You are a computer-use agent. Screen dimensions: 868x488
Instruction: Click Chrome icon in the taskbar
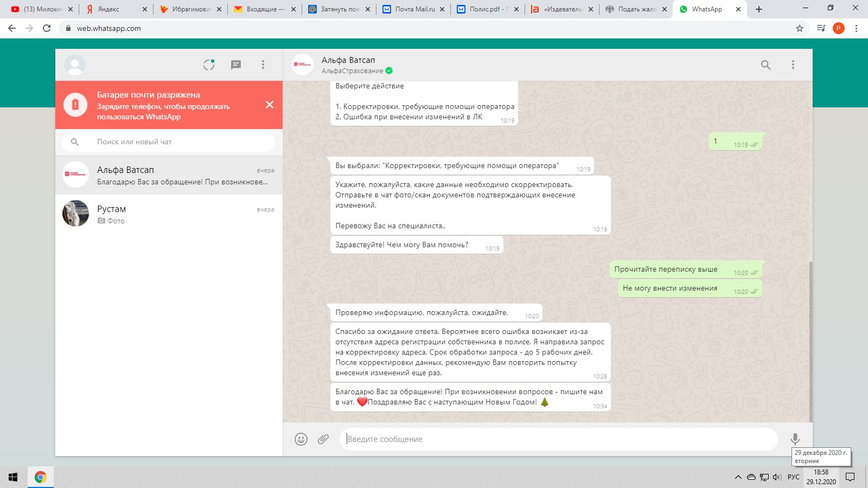40,477
